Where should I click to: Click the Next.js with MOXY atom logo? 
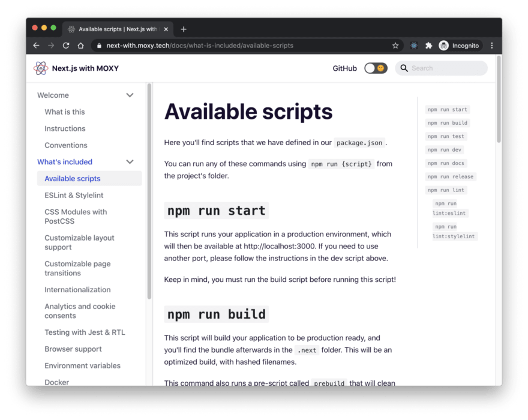pos(41,68)
